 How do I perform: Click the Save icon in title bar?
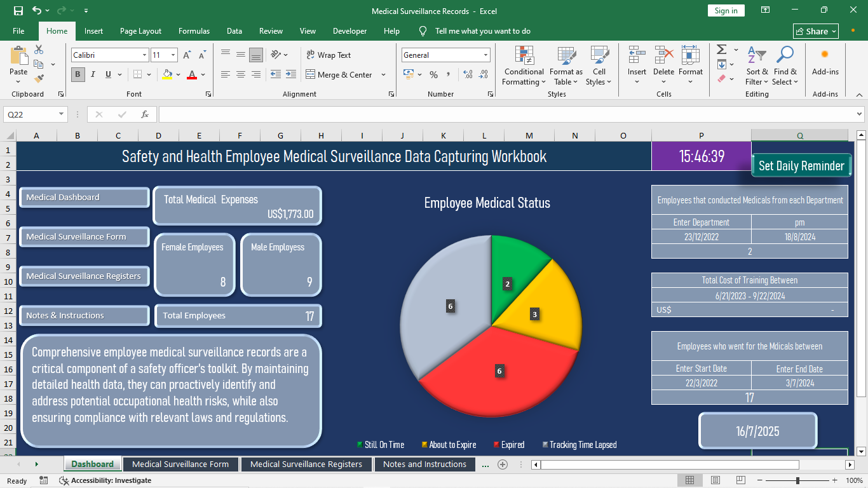click(x=18, y=11)
